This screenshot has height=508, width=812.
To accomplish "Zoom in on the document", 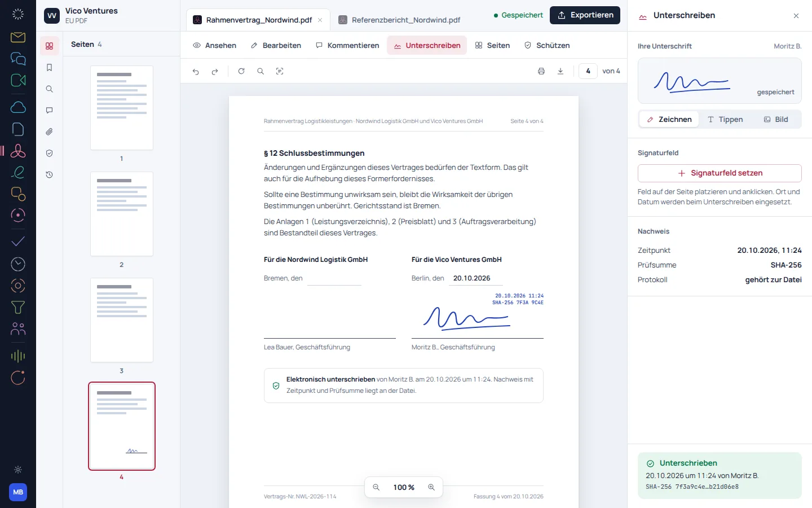I will tap(431, 487).
